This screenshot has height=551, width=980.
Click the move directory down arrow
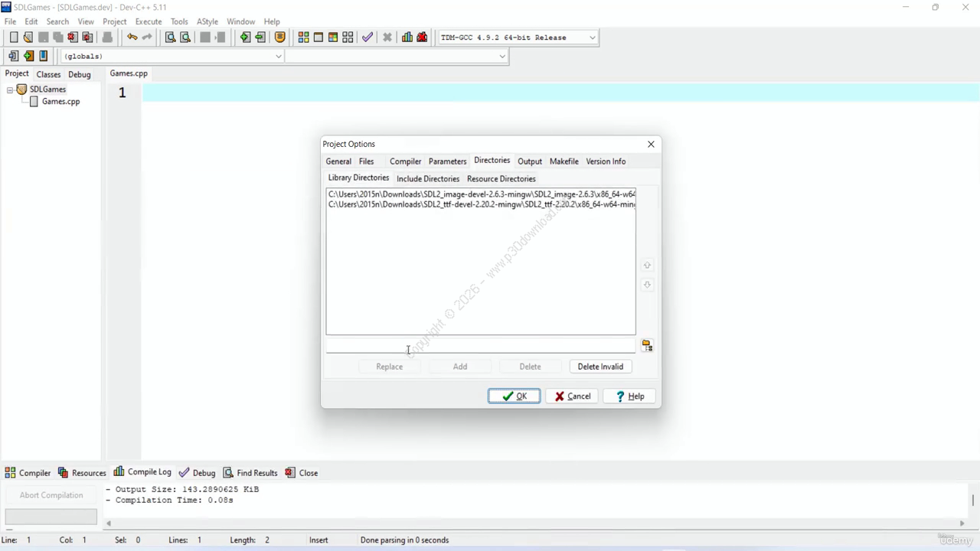point(647,285)
